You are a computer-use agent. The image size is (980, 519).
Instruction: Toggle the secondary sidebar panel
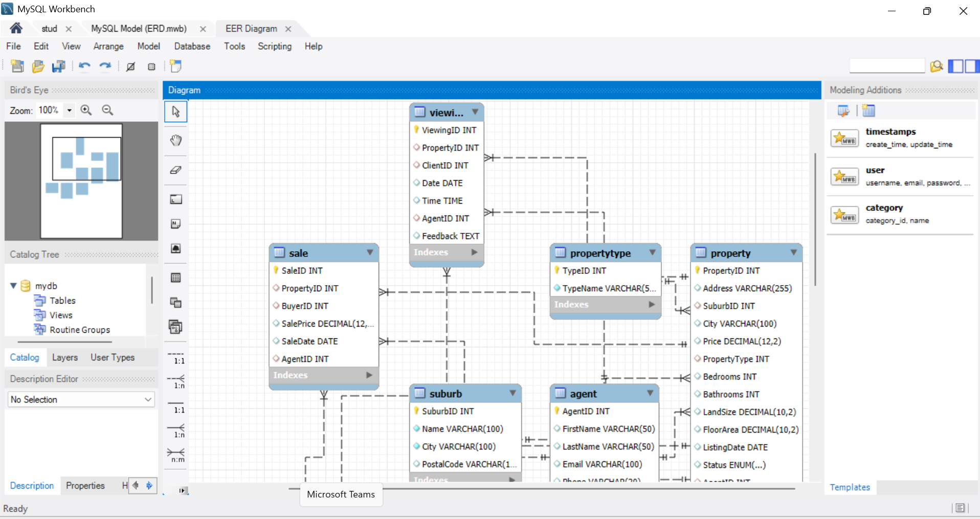972,66
